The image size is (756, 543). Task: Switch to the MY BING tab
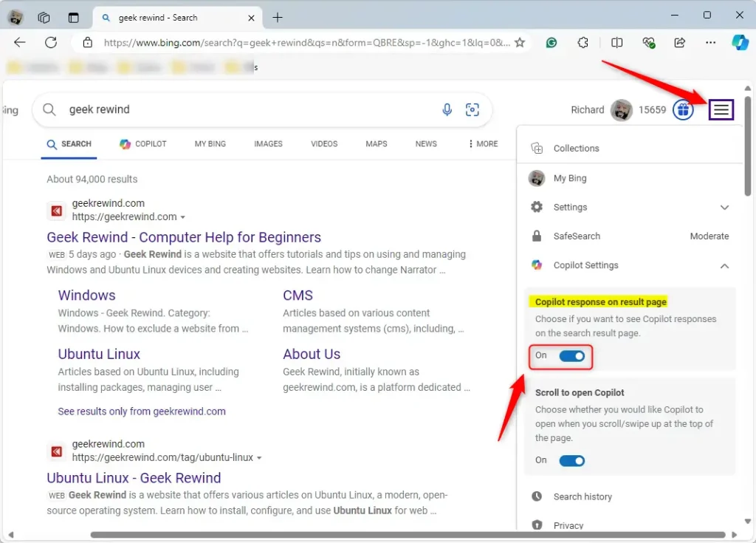click(210, 144)
